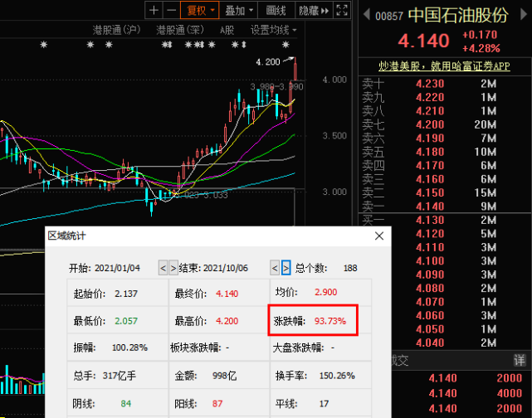This screenshot has width=532, height=418.
Task: Click the 卖五 price 4.180
Action: (x=430, y=152)
